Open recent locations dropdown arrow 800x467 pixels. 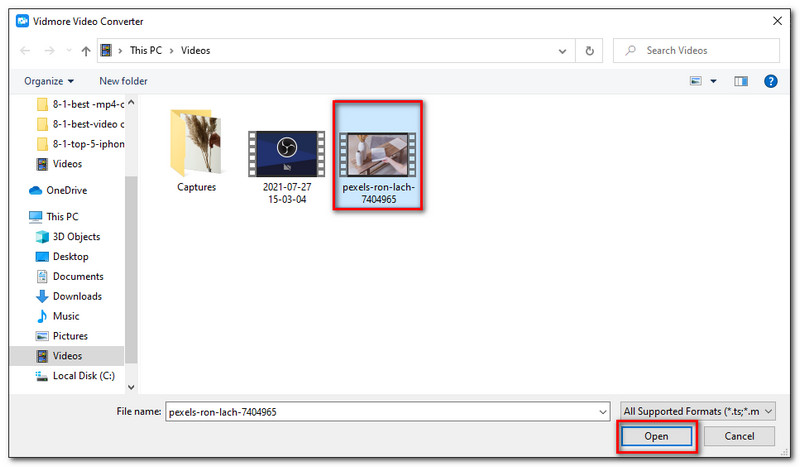tap(69, 51)
